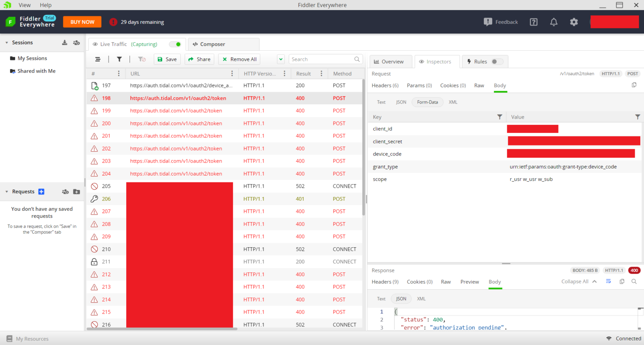Search within the response body
Viewport: 644px width, 345px height.
(634, 281)
